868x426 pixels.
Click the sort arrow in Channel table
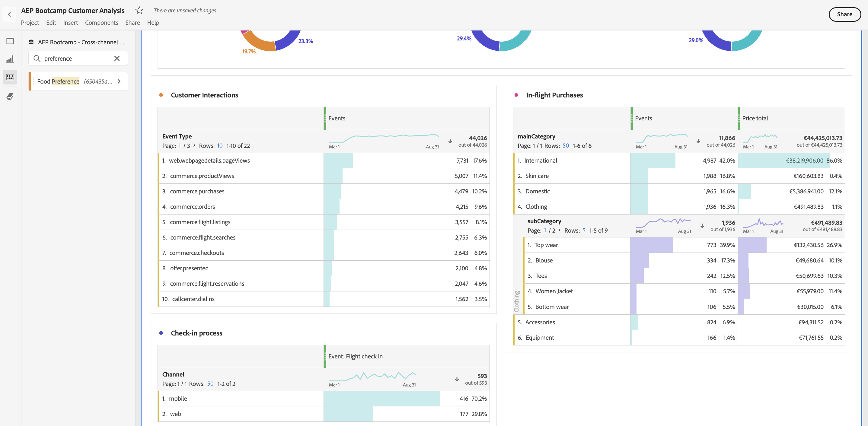[457, 379]
